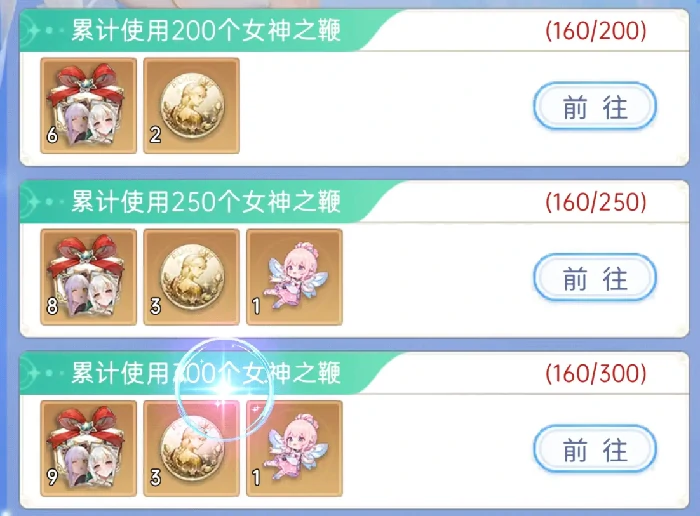Tap gift box reward in 200 whip row
This screenshot has height=516, width=700.
click(x=88, y=105)
